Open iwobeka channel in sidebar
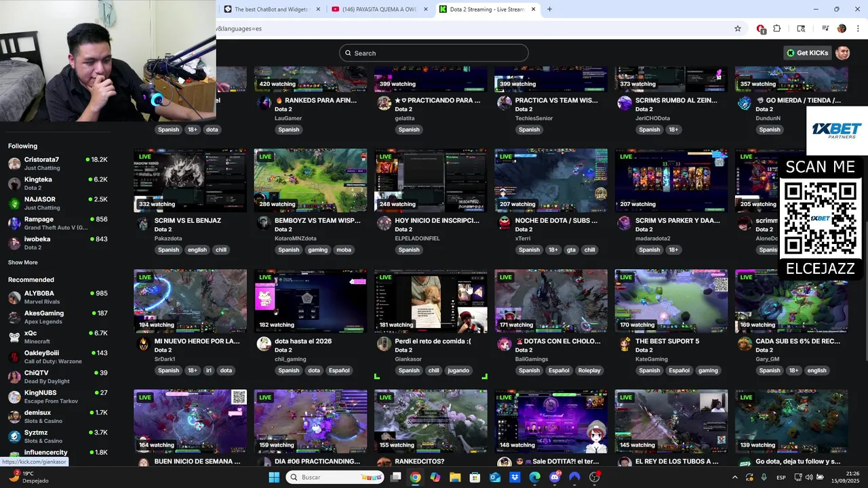 point(58,243)
